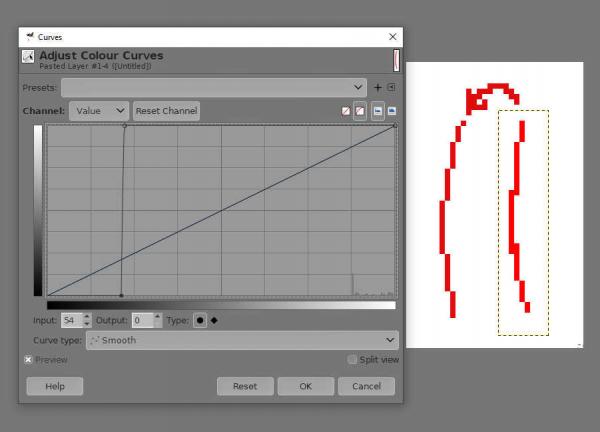This screenshot has height=432, width=600.
Task: Increase the Output value stepper
Action: (x=157, y=317)
